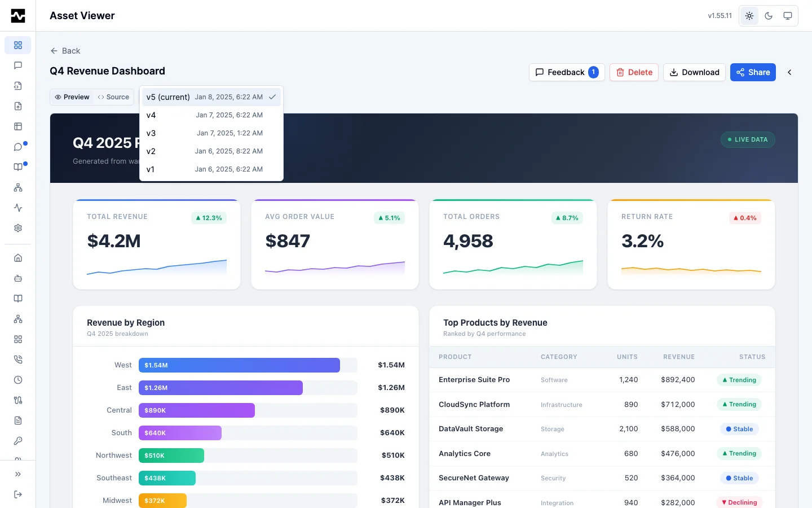Viewport: 812px width, 508px height.
Task: Open the highlighted grid dashboard icon in sidebar
Action: pyautogui.click(x=18, y=45)
